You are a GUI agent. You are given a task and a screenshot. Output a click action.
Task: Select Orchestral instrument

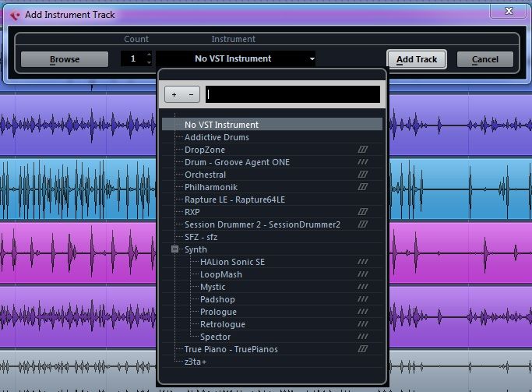(272, 175)
